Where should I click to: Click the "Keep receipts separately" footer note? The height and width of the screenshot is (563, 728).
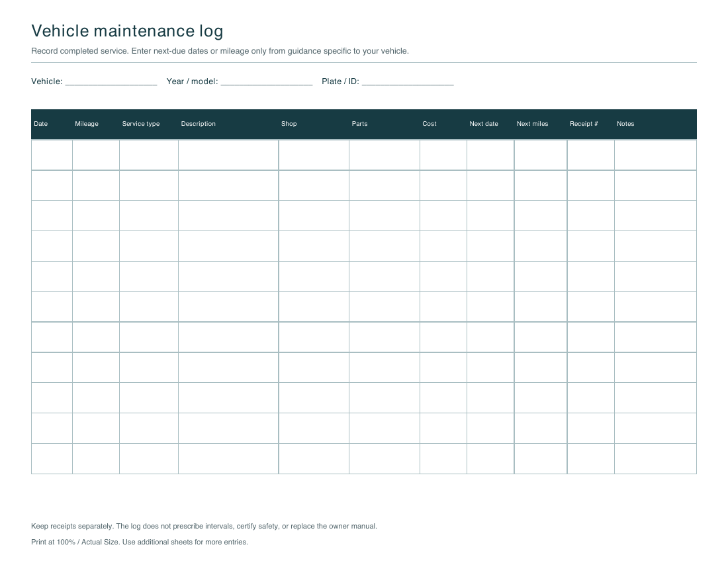[x=204, y=527]
